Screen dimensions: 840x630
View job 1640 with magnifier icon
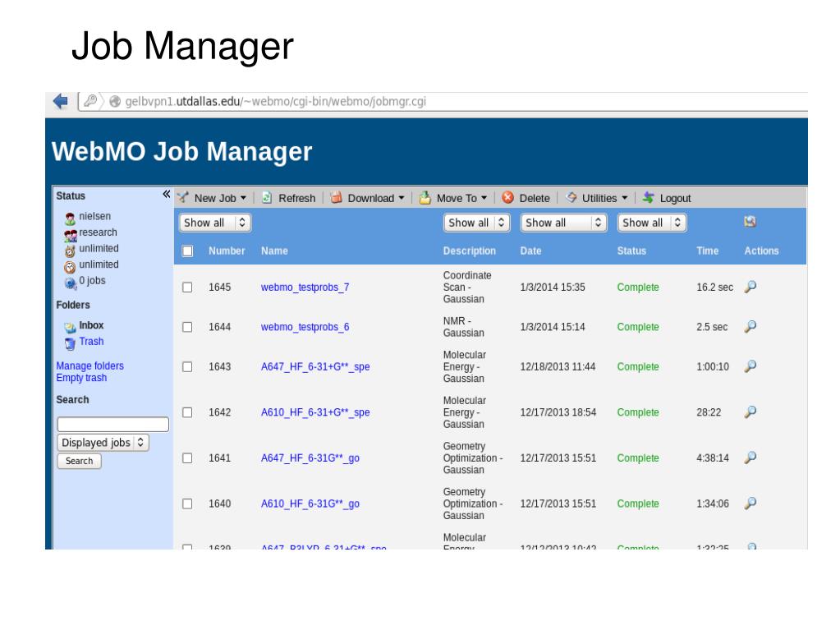(750, 503)
